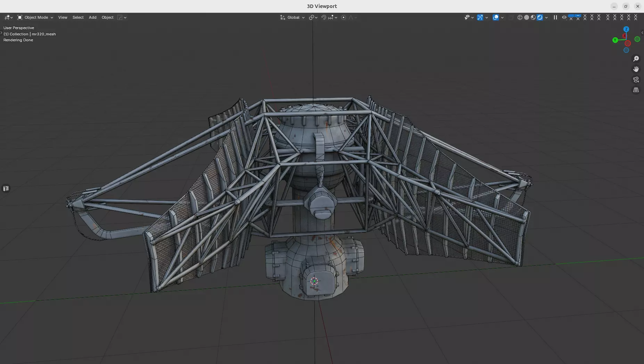Click the eye visibility icon in header

[x=564, y=17]
